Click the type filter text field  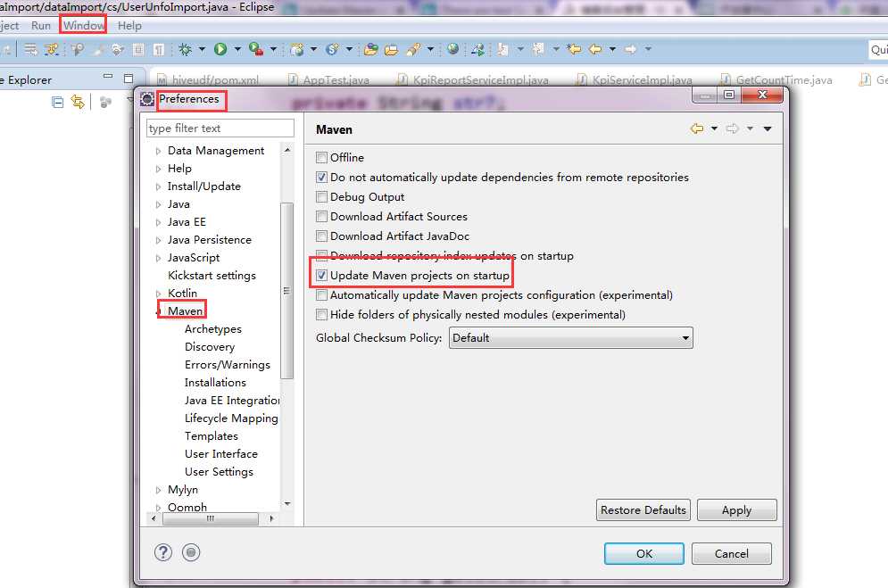pos(220,128)
